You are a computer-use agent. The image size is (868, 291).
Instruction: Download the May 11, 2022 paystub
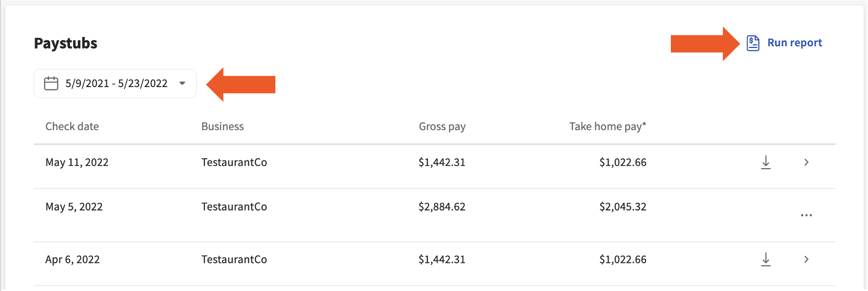coord(766,162)
